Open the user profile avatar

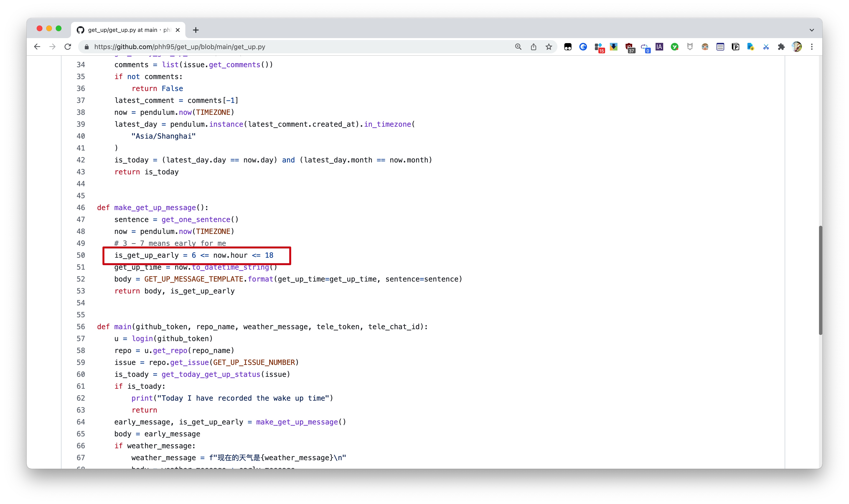[796, 47]
